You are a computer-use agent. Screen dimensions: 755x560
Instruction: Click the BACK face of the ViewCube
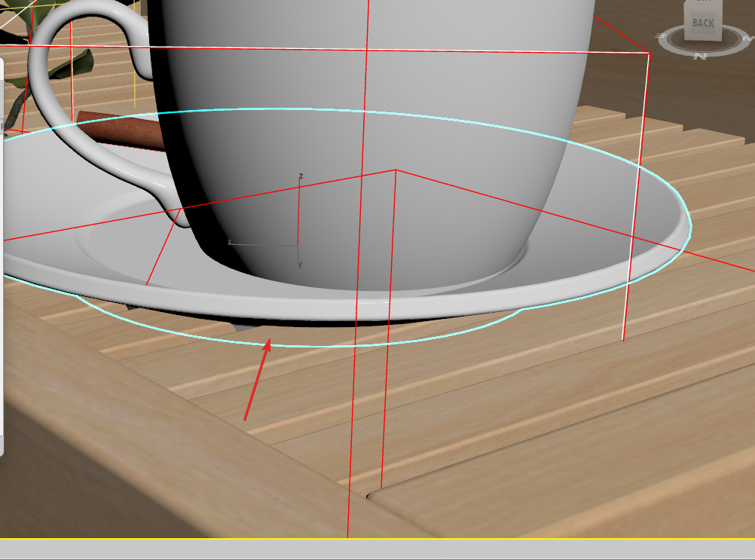[704, 24]
